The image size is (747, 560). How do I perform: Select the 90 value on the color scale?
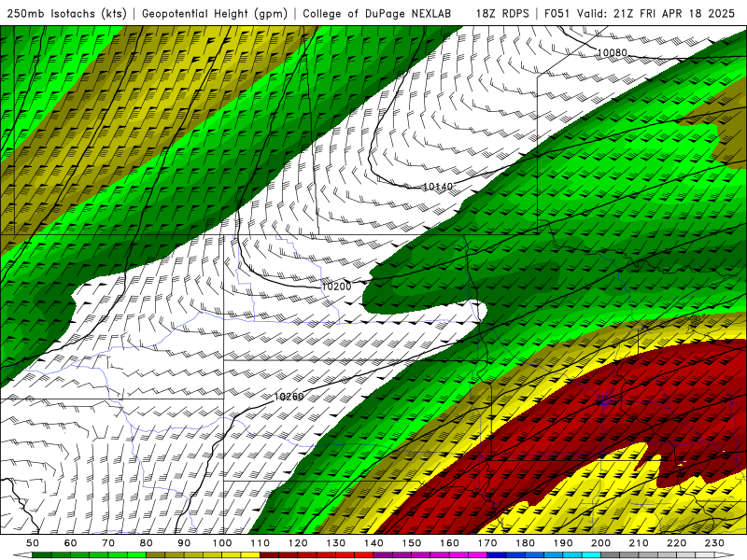(184, 543)
